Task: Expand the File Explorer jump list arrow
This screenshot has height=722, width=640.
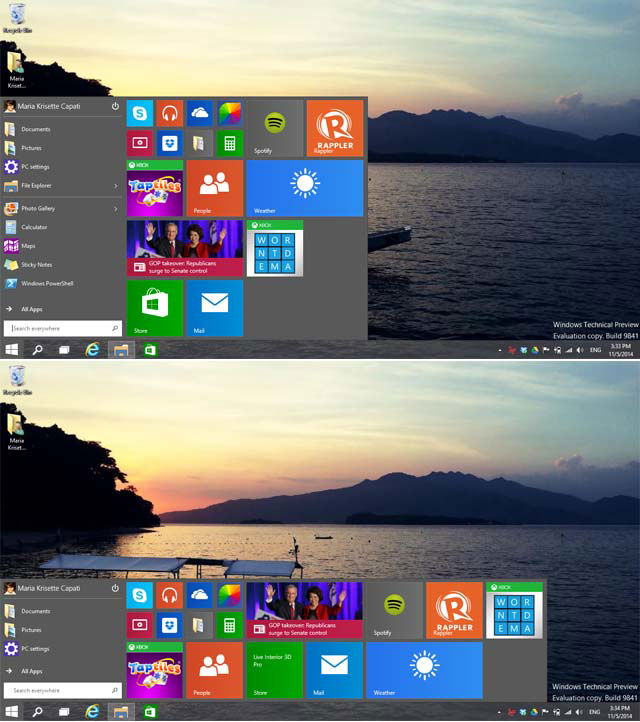Action: [116, 186]
